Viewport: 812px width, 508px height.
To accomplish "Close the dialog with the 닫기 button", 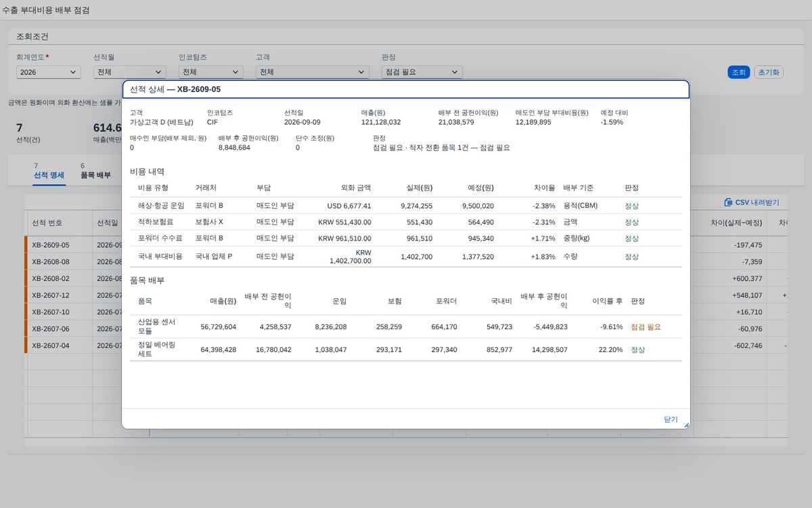I will pos(671,419).
